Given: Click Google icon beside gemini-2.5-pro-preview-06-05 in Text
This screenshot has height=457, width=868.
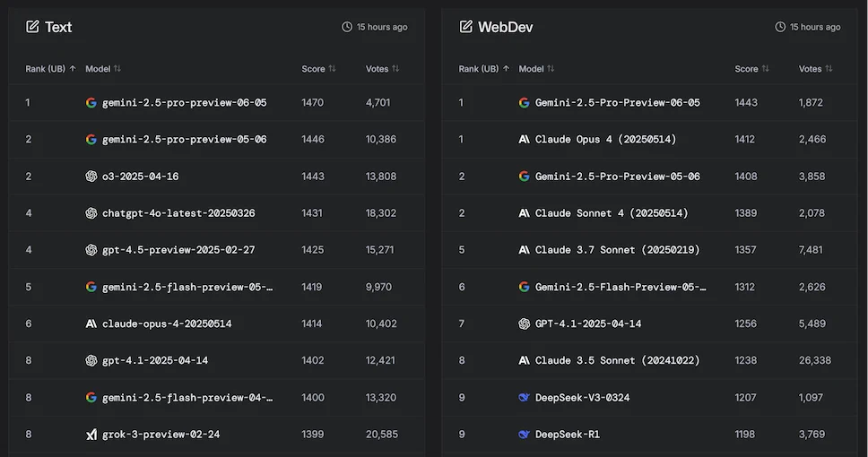Looking at the screenshot, I should tap(91, 102).
